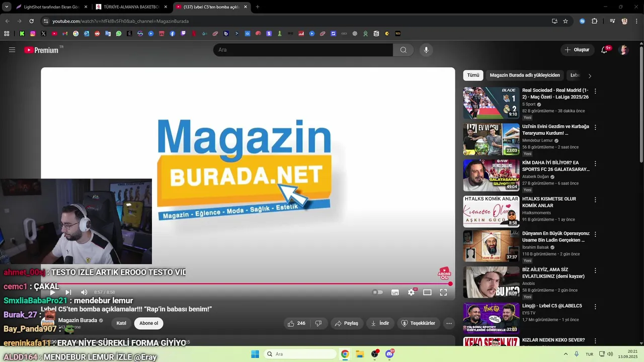This screenshot has height=362, width=644.
Task: Play the video with play button
Action: point(52,292)
